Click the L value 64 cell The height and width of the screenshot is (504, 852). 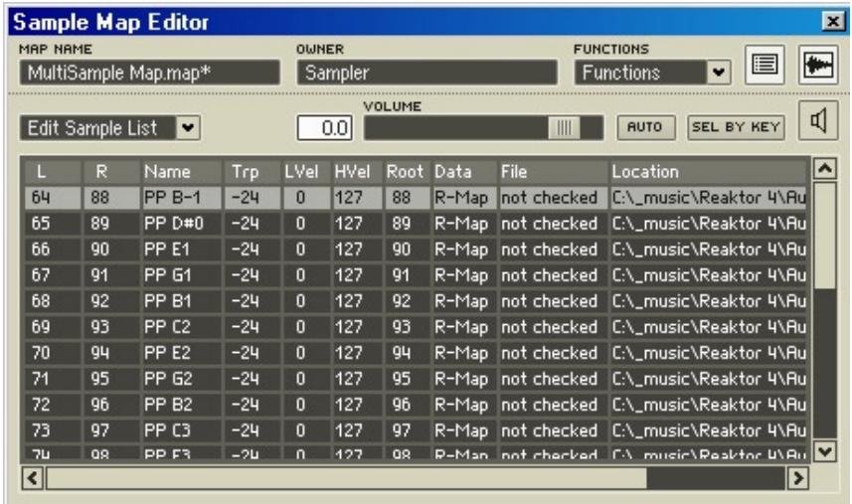[54, 198]
